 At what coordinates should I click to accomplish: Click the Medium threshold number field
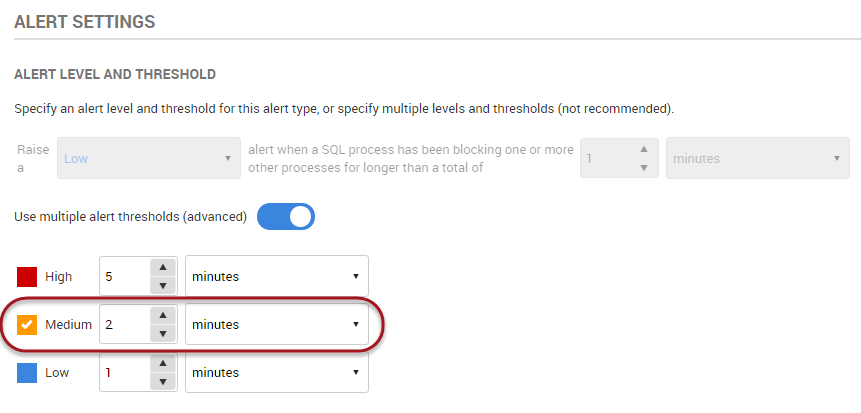click(123, 324)
